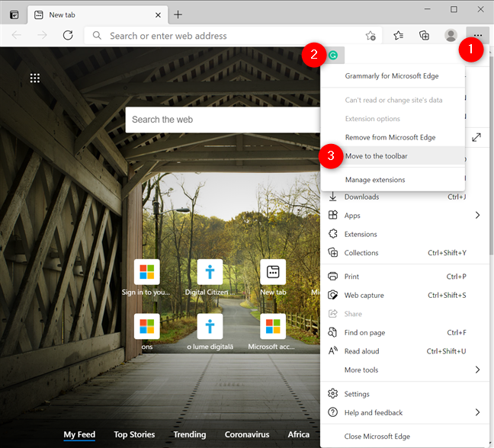This screenshot has height=448, width=494.
Task: Choose Collections menu entry
Action: pyautogui.click(x=405, y=252)
